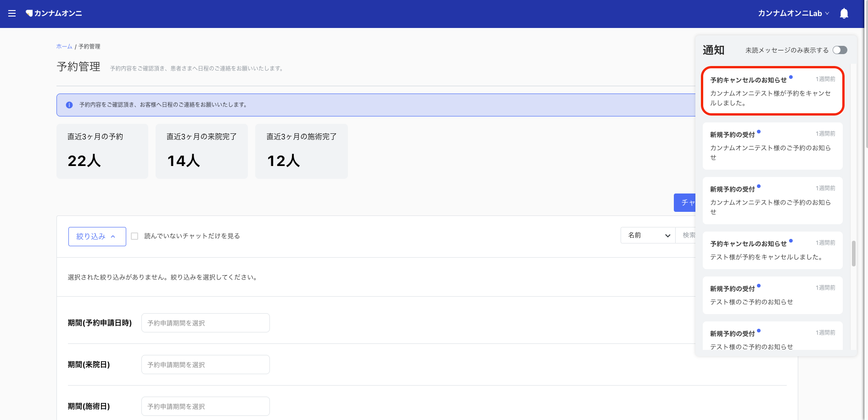868x420 pixels.
Task: Click the 直近3ヶ月の予約 22人 card
Action: point(102,151)
